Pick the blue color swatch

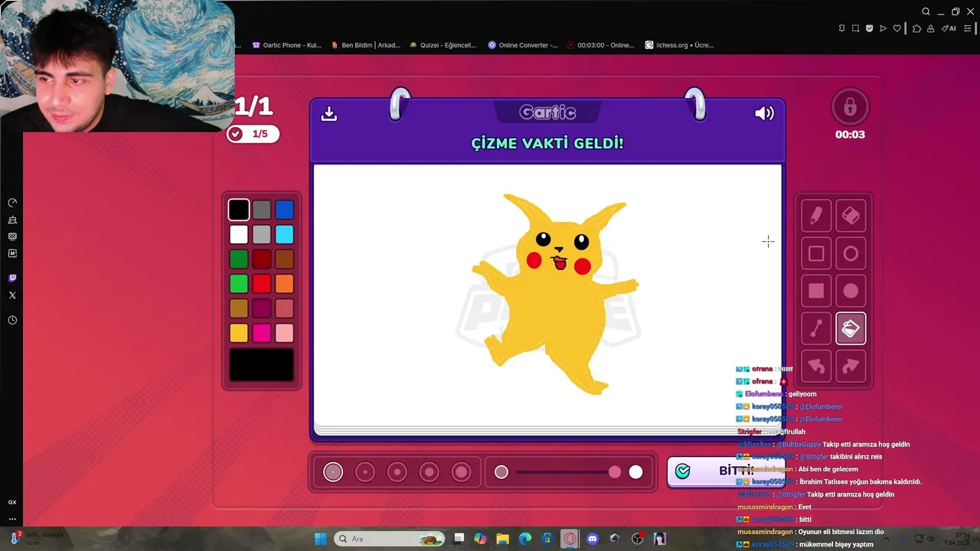pos(285,210)
